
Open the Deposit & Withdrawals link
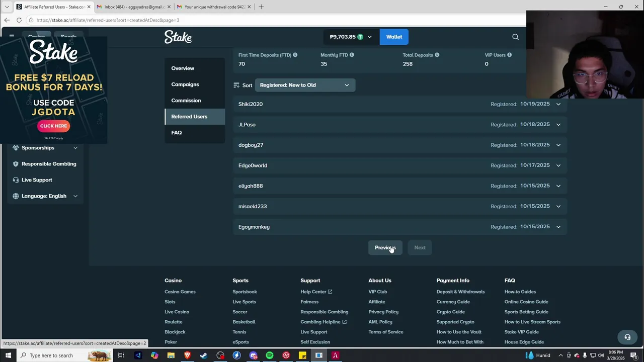click(461, 292)
